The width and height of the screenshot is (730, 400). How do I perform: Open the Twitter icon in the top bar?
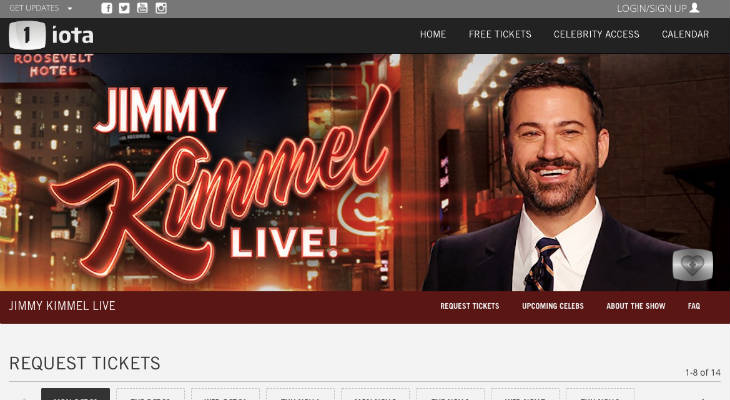[x=124, y=8]
